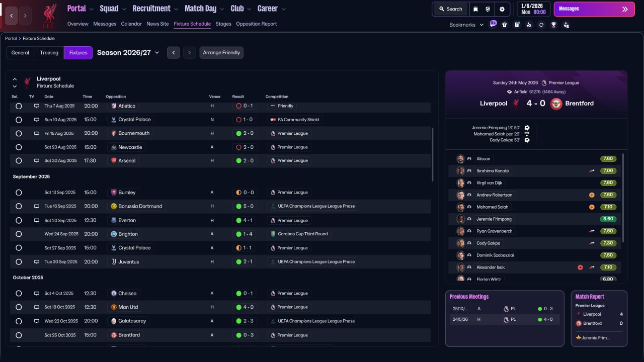This screenshot has height=362, width=644.
Task: Select the Newcastle fixture radio button
Action: click(x=19, y=147)
